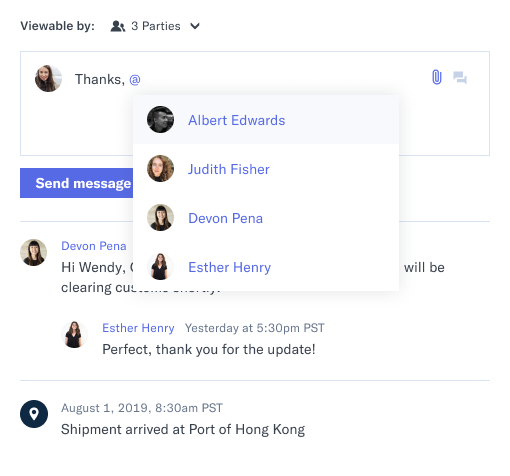
Task: Select Albert Edwards from the mention list
Action: 266,120
